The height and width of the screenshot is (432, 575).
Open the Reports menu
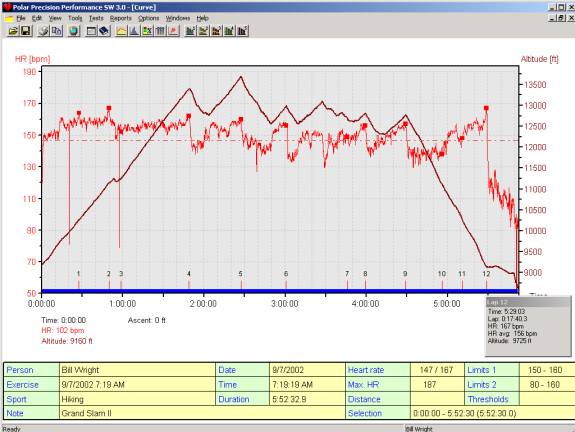[121, 18]
